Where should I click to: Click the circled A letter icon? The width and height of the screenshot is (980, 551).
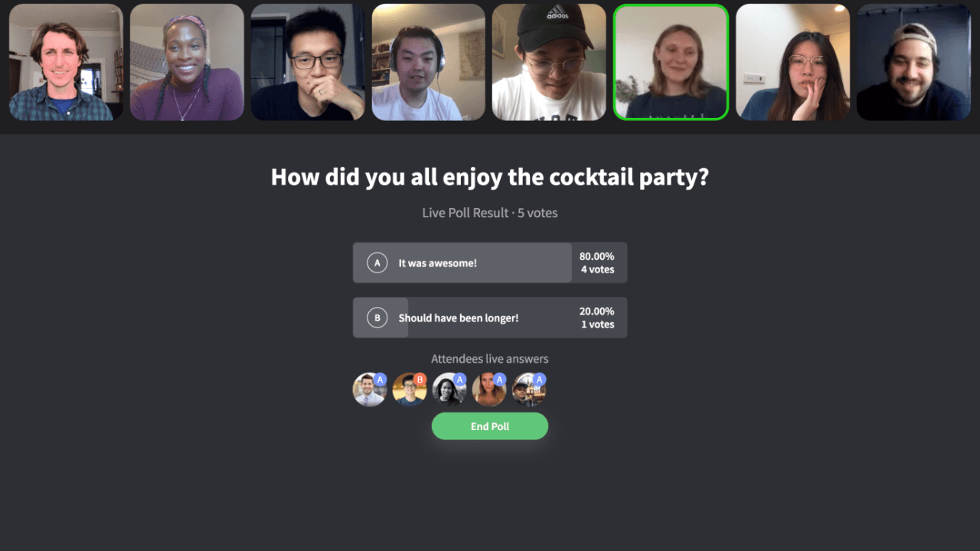click(377, 262)
